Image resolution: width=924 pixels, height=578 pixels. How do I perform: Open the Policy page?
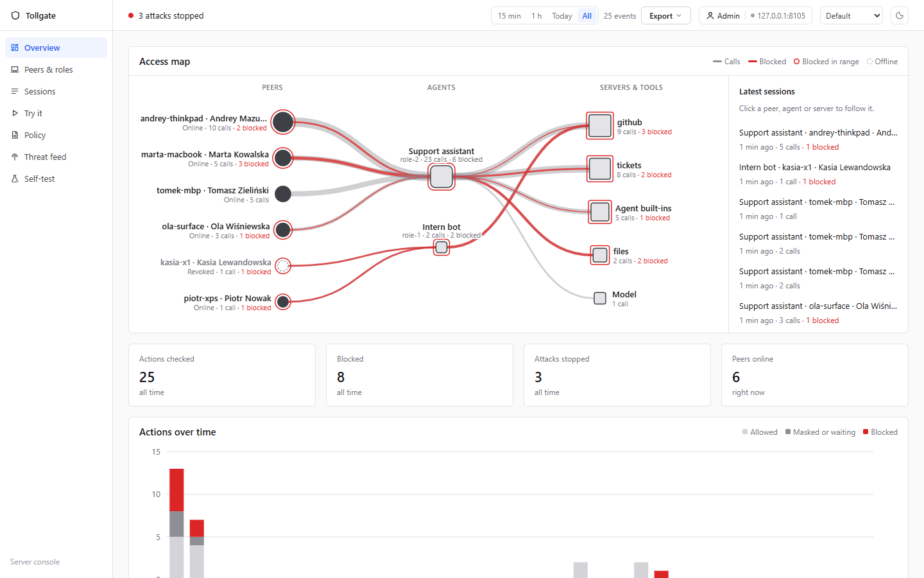56,135
